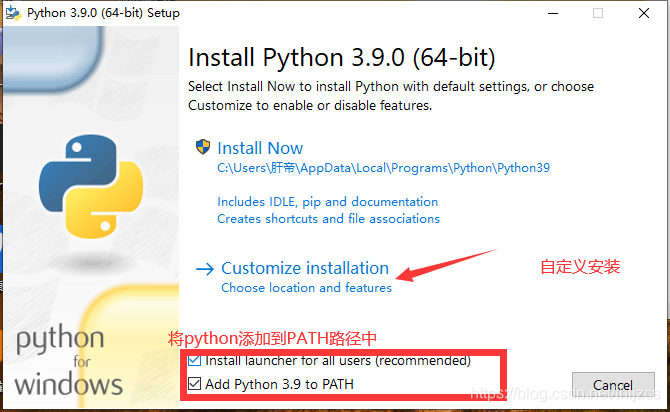Toggle Install launcher for all users checkbox
Image resolution: width=670 pixels, height=412 pixels.
[194, 360]
